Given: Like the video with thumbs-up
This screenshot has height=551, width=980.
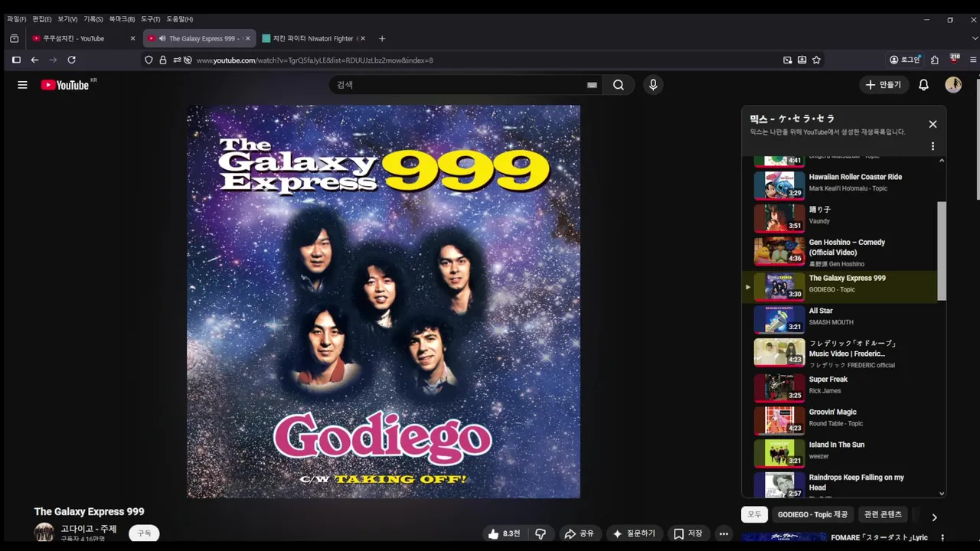Looking at the screenshot, I should click(x=504, y=533).
